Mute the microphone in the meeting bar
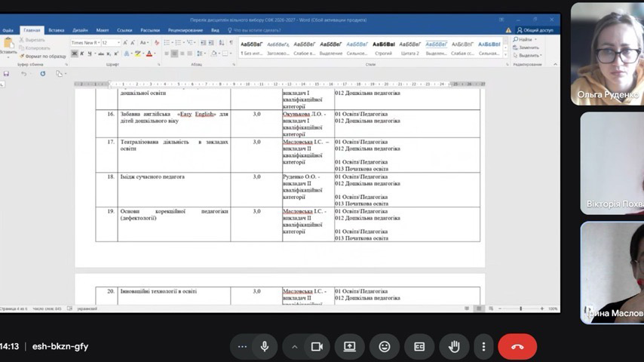This screenshot has width=644, height=362. 265,346
